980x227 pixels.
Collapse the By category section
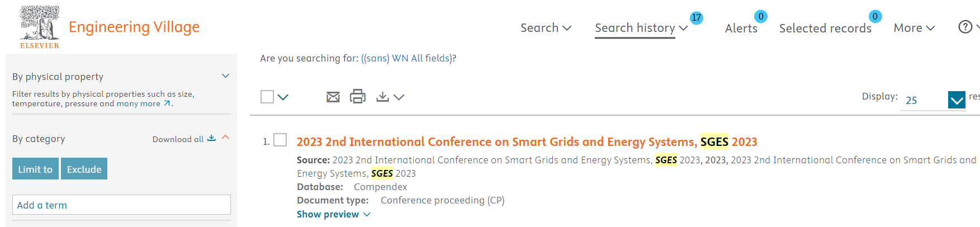pos(226,138)
